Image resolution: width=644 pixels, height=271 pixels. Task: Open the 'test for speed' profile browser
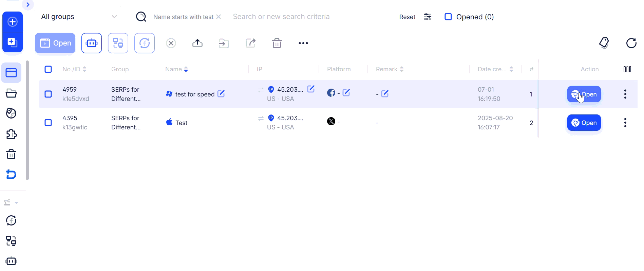click(x=584, y=94)
